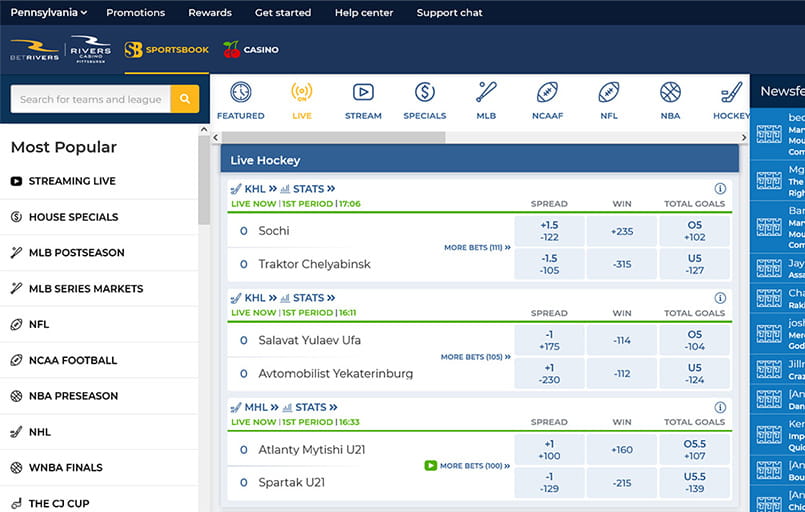Toggle Spartak U21 -215 win odds
The image size is (805, 512).
click(x=622, y=483)
